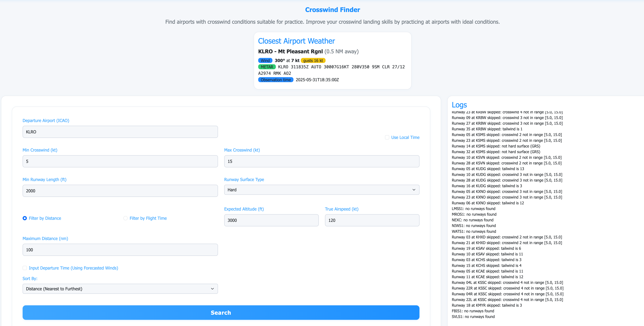Open the Runway Surface Type dropdown

321,190
